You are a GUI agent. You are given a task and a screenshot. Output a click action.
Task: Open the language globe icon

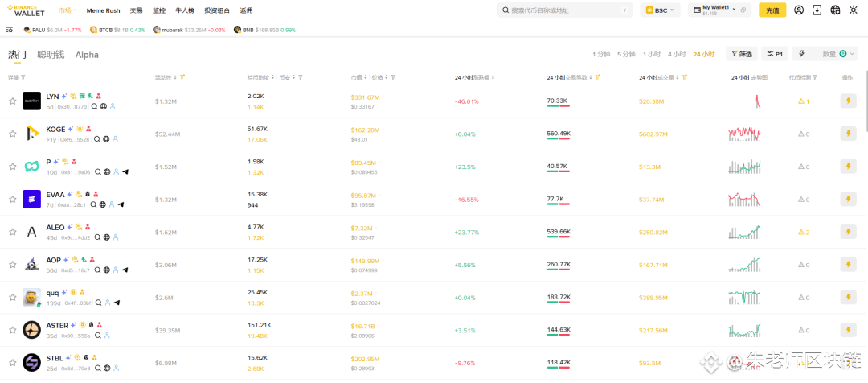click(835, 10)
